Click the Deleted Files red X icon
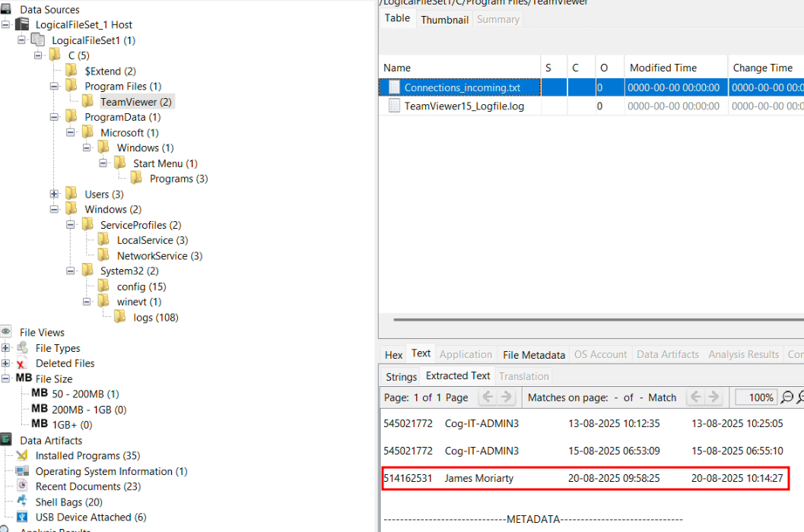This screenshot has height=532, width=804. tap(22, 364)
